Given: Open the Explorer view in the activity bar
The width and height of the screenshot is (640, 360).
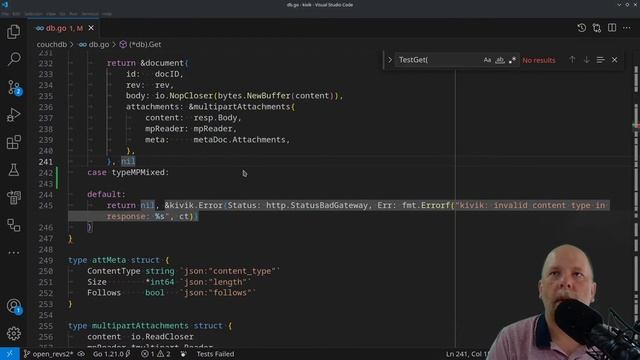Looking at the screenshot, I should pyautogui.click(x=13, y=31).
